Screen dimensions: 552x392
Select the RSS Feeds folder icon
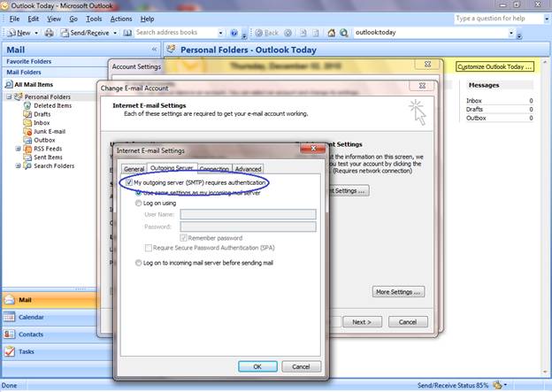coord(27,149)
